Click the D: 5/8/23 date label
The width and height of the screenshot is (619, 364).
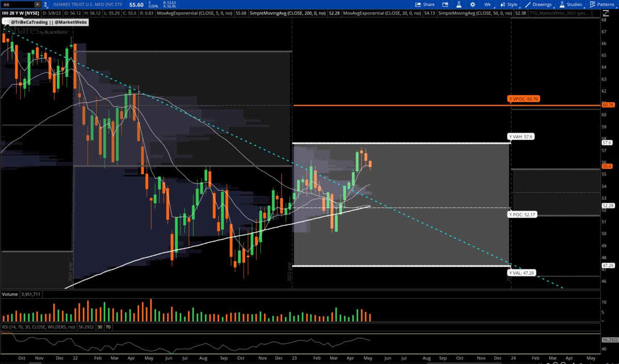(x=52, y=13)
